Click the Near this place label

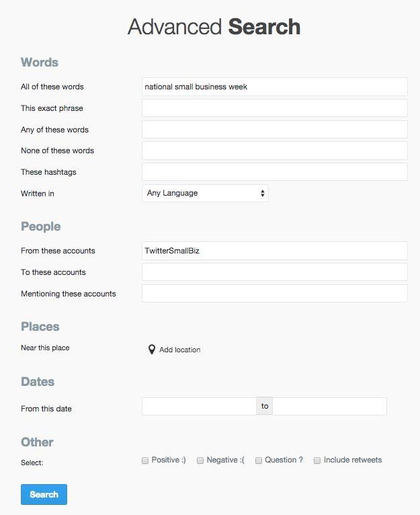[x=45, y=348]
